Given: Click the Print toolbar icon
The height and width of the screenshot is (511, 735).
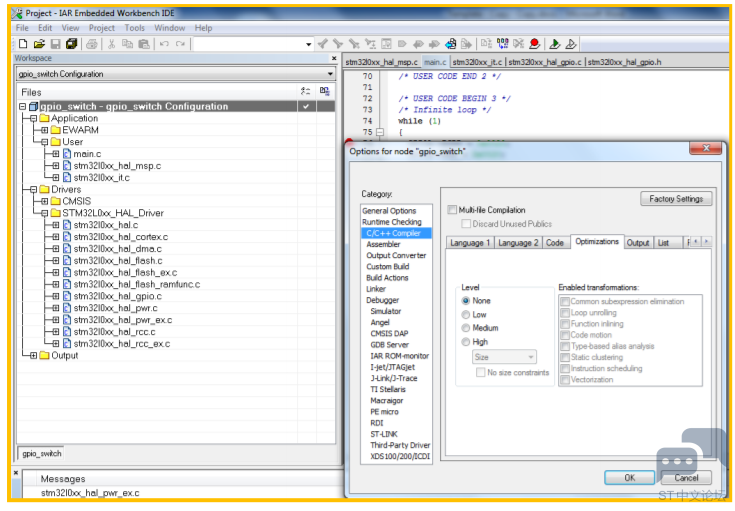Looking at the screenshot, I should click(92, 44).
